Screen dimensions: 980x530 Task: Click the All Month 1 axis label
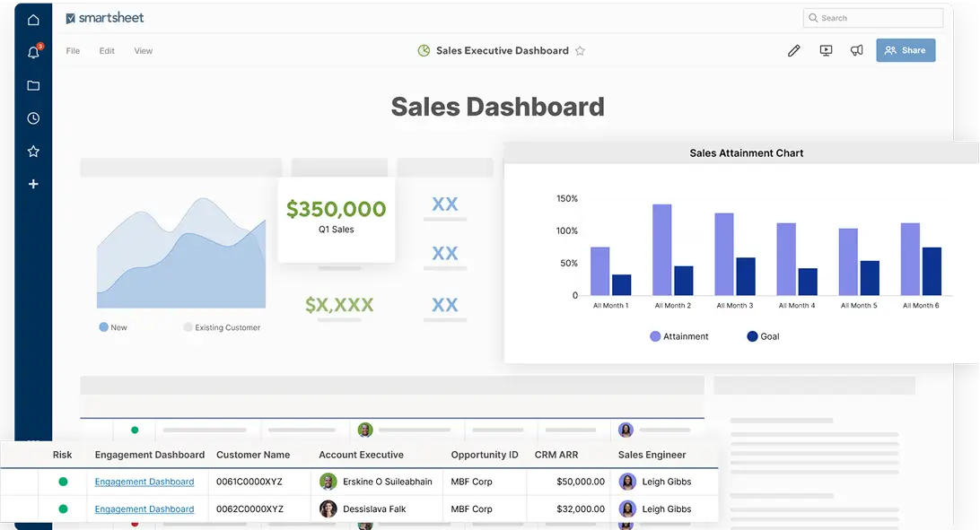pos(610,305)
